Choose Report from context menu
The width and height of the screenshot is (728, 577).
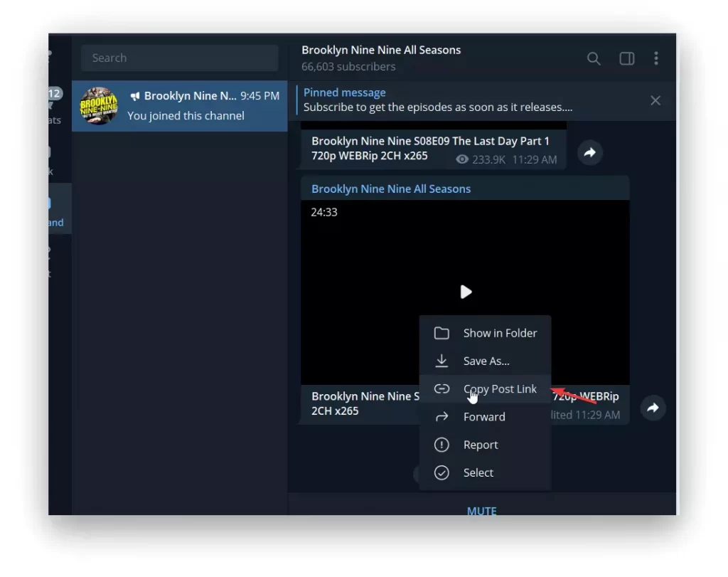click(x=485, y=445)
